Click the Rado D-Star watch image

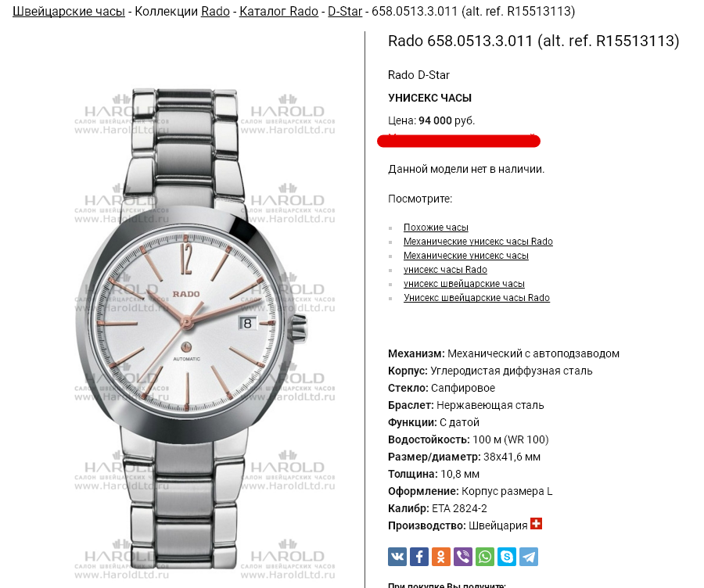(x=192, y=328)
